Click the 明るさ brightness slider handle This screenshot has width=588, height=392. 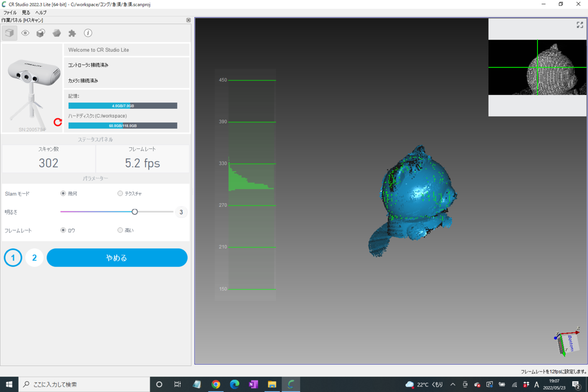[x=135, y=212]
